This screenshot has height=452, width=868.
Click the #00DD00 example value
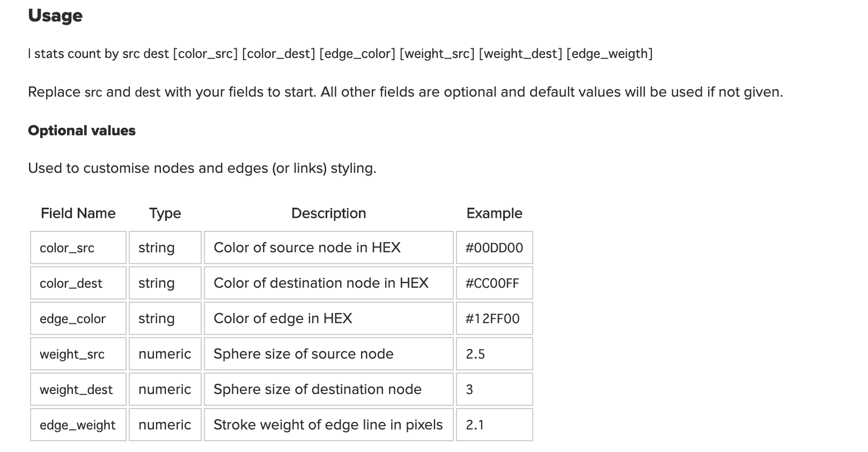(x=495, y=247)
